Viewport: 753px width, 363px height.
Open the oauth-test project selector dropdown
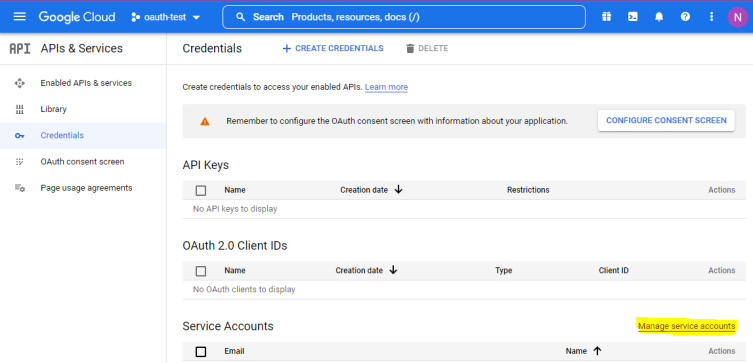point(166,17)
